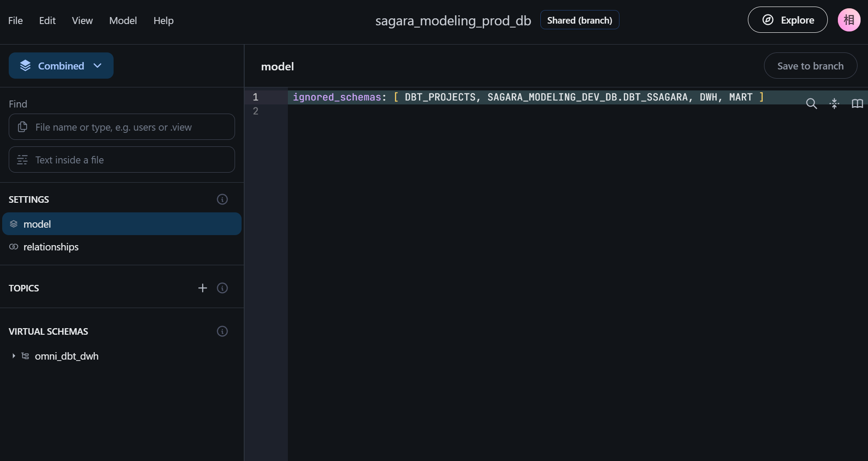Select the relationships settings file

pos(51,247)
